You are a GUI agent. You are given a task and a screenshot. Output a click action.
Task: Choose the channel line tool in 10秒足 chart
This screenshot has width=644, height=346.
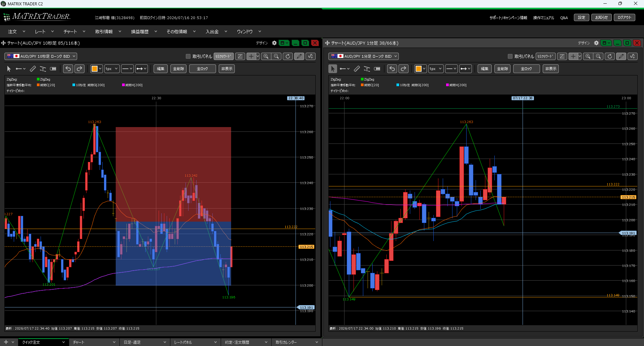point(43,69)
